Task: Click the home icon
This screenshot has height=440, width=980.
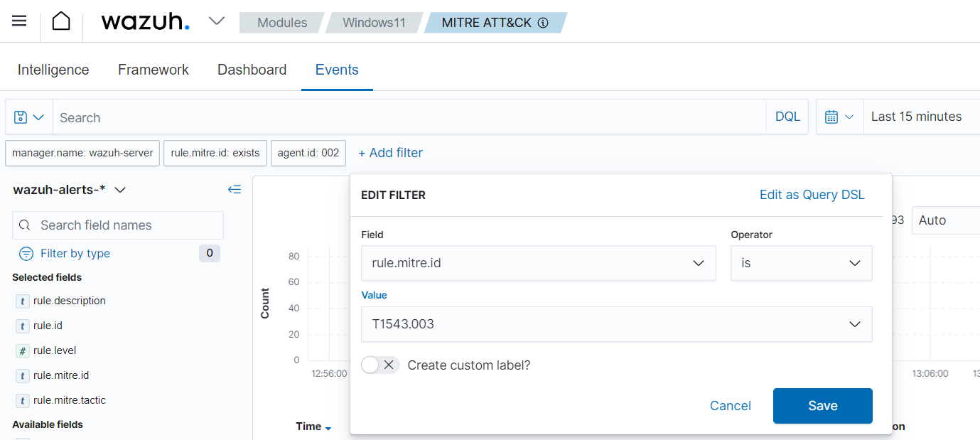Action: [61, 20]
